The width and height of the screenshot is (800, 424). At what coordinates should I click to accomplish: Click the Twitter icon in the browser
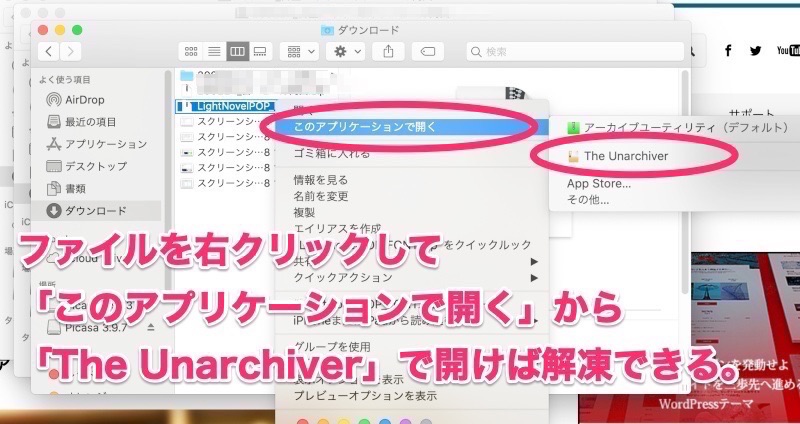coord(756,51)
